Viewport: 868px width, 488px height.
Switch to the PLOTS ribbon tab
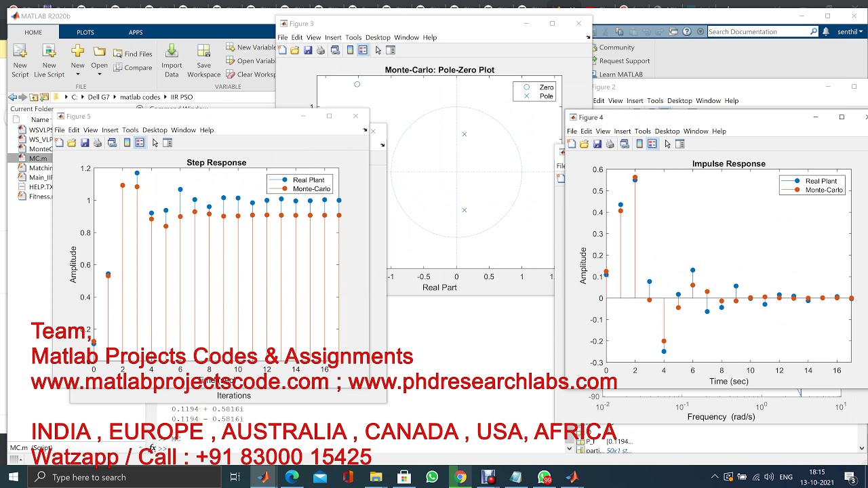click(x=85, y=32)
